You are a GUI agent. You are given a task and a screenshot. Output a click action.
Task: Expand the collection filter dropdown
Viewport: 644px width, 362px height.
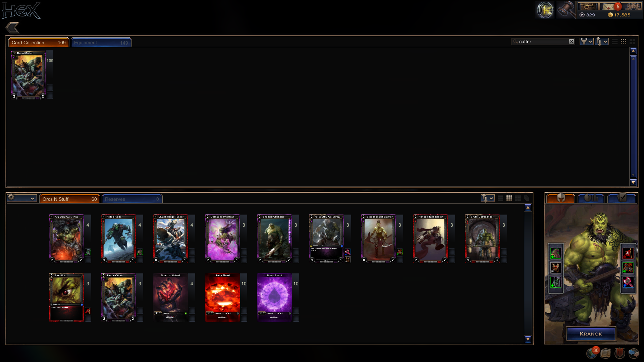click(587, 42)
